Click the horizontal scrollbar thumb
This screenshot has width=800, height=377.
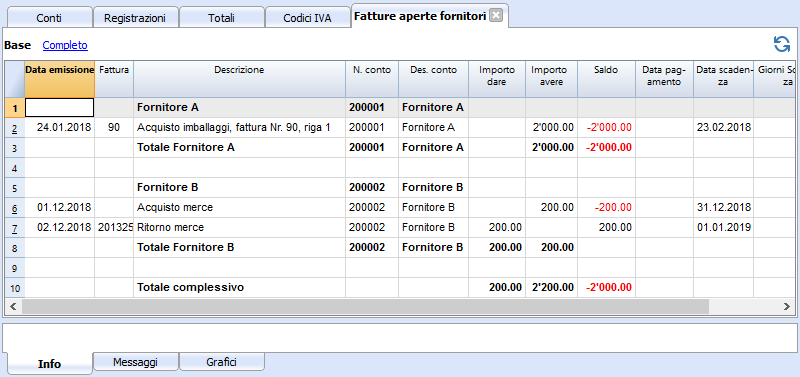(x=365, y=306)
